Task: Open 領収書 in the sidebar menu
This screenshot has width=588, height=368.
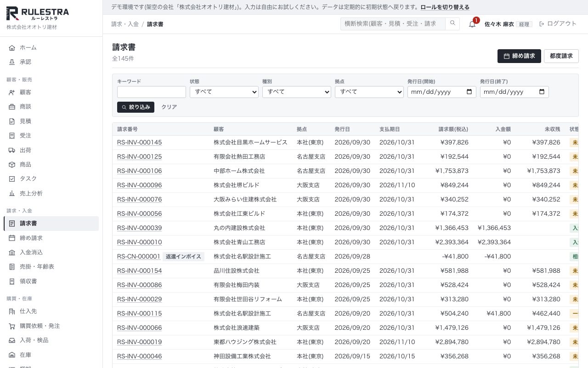Action: 51,282
